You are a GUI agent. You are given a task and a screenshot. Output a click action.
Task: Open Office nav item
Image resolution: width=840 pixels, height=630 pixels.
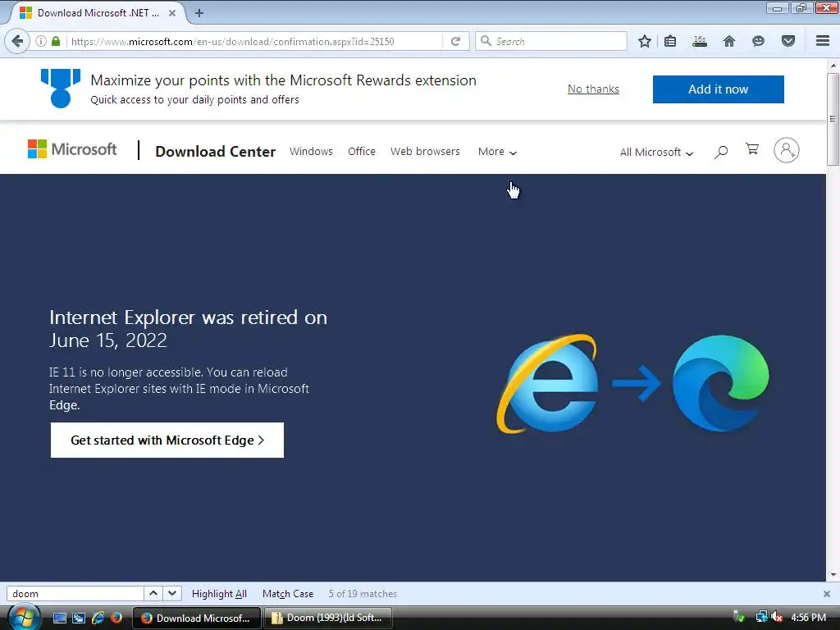coord(362,152)
